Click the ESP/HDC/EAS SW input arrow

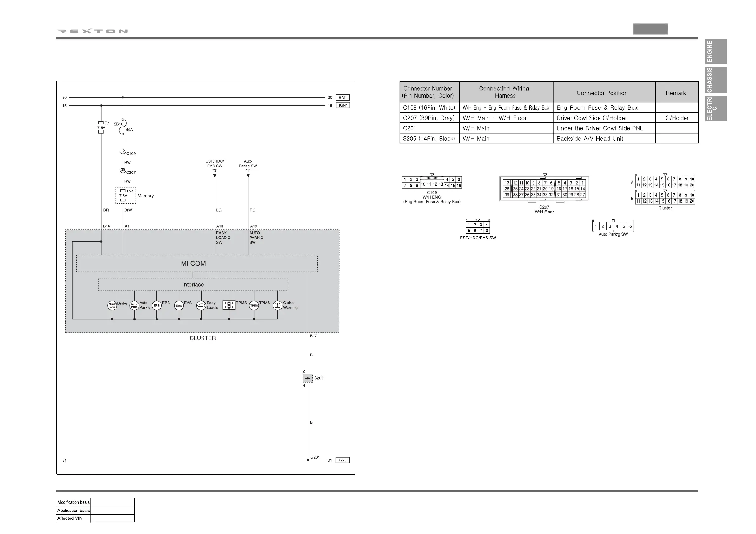pos(215,175)
